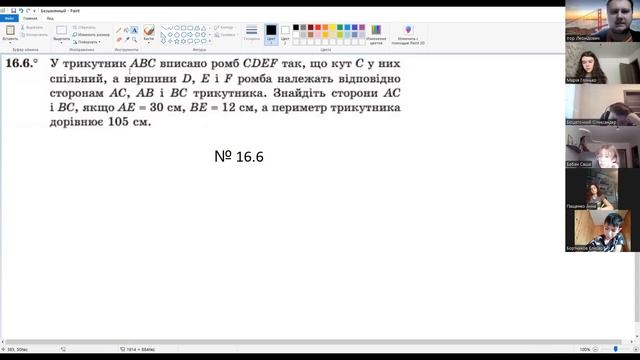
Task: Select the five-point star shape
Action: coord(177,41)
